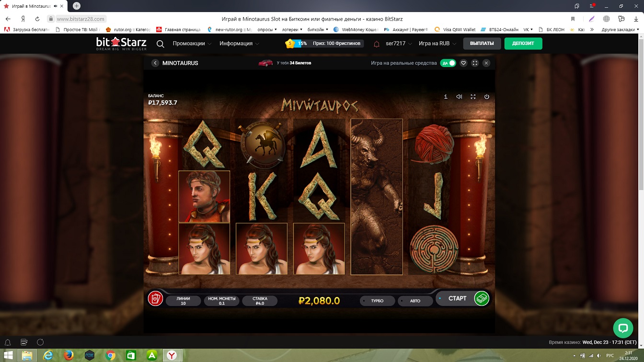This screenshot has height=362, width=644.
Task: Expand the Промоакции menu
Action: [192, 44]
